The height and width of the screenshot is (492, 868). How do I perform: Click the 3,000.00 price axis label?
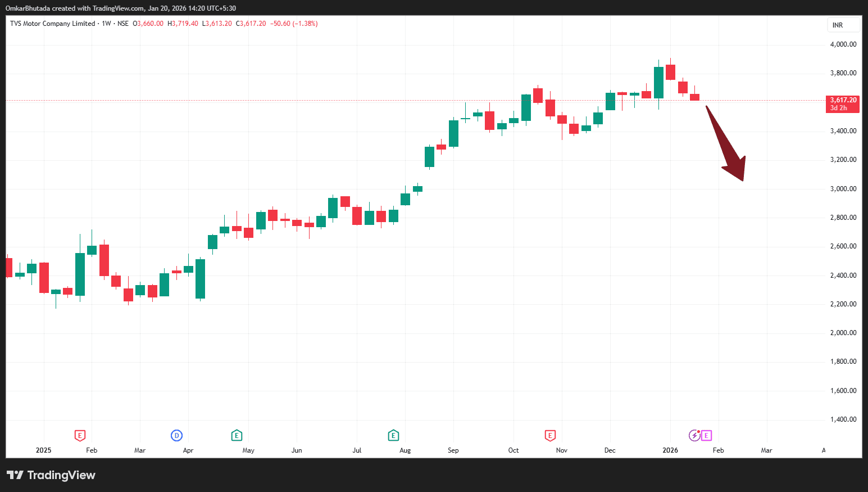coord(843,189)
